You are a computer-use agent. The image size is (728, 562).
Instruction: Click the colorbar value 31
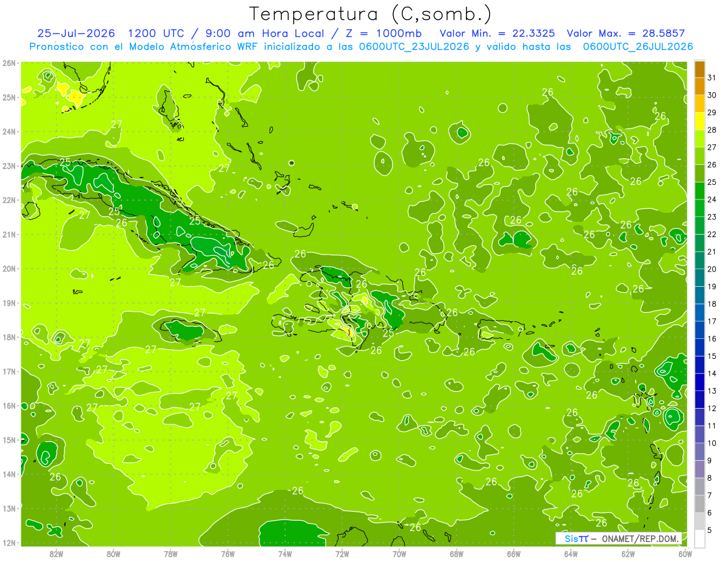point(712,78)
